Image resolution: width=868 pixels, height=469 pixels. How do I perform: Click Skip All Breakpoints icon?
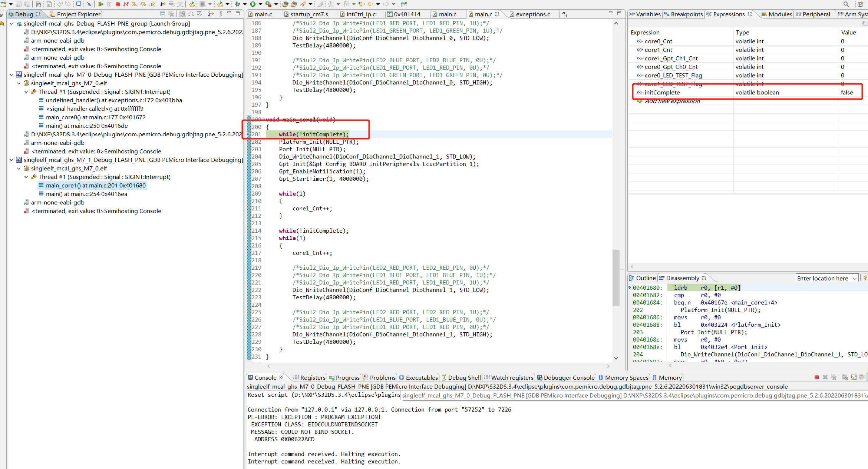(89, 4)
